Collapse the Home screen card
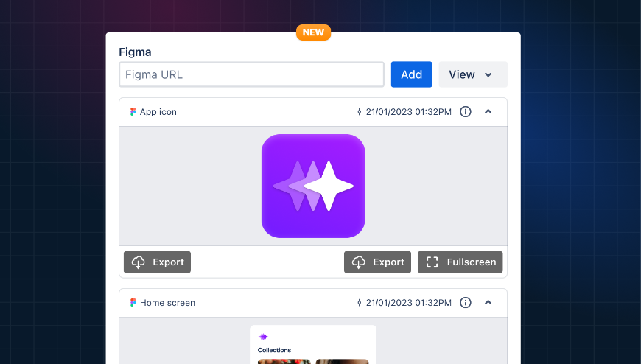 (x=488, y=303)
